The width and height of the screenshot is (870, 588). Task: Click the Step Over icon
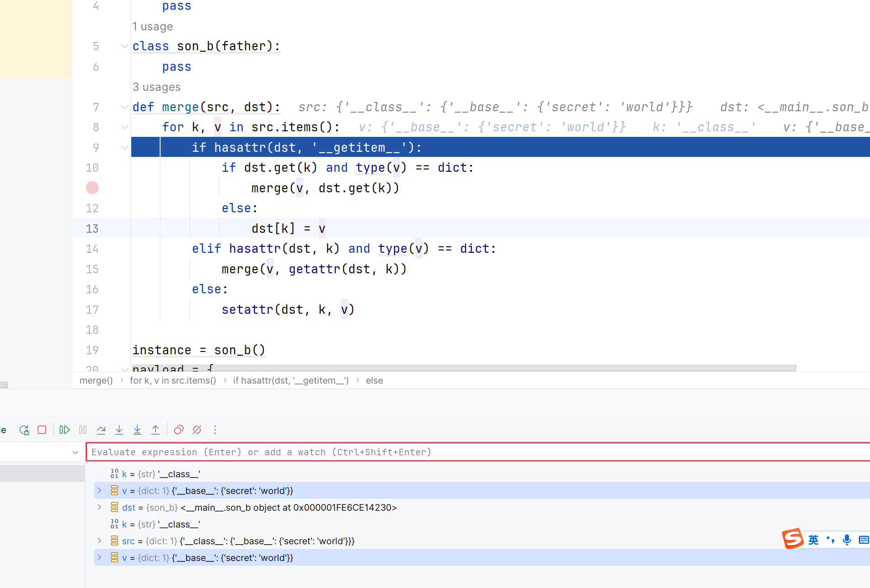point(101,430)
